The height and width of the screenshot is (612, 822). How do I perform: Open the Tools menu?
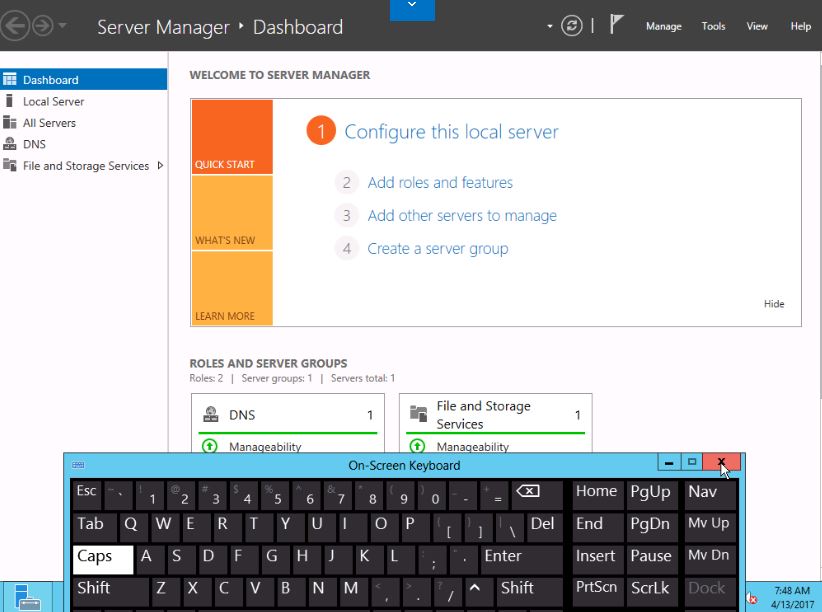(713, 27)
